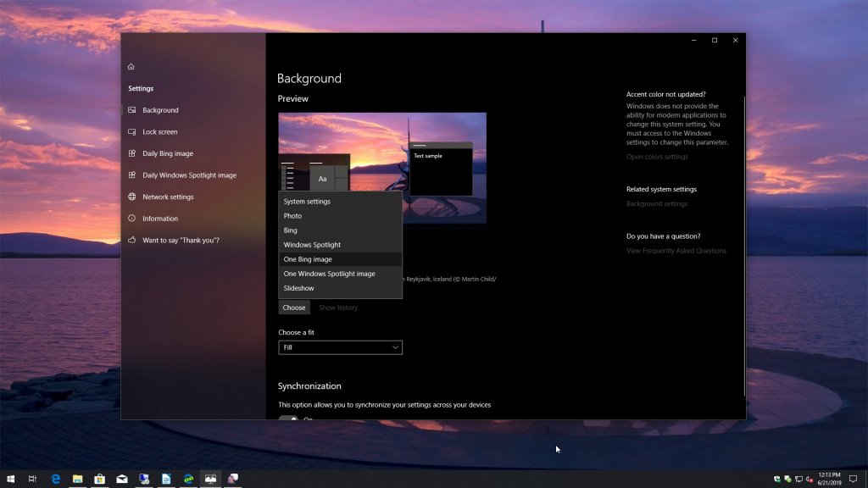Click the Windows Security tray icon
Screen dimensions: 868x488
point(776,480)
